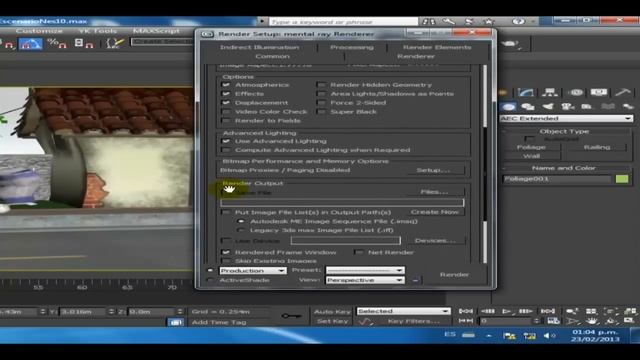Click the Time Configuration icon
Viewport: 640px width, 360px height.
click(x=553, y=321)
